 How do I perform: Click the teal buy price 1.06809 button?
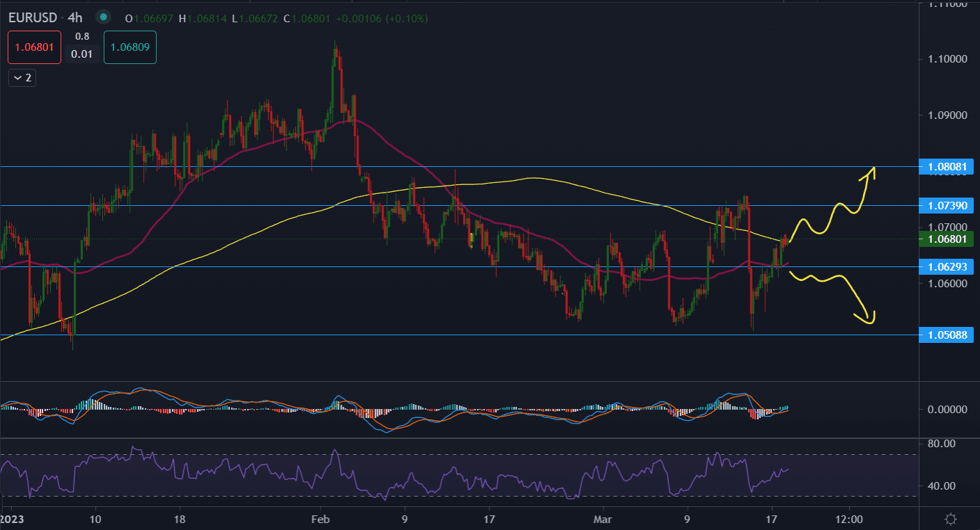click(130, 47)
